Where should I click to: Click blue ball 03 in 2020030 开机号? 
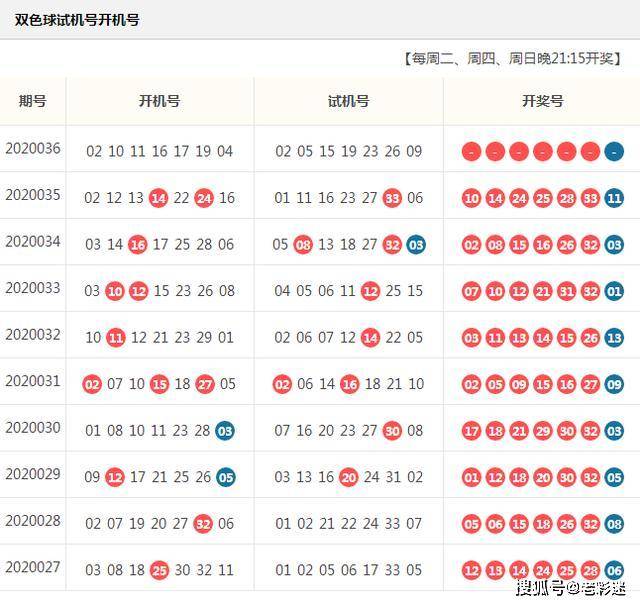pyautogui.click(x=225, y=431)
